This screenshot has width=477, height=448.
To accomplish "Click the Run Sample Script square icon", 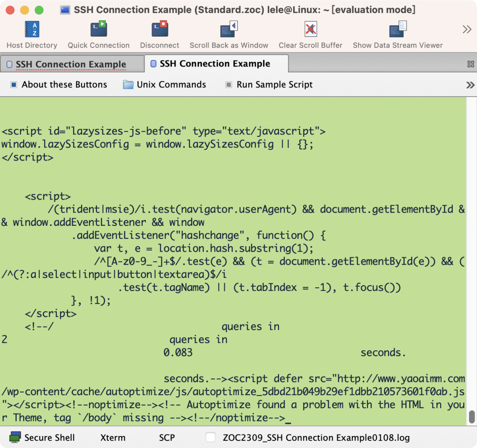I will (229, 85).
